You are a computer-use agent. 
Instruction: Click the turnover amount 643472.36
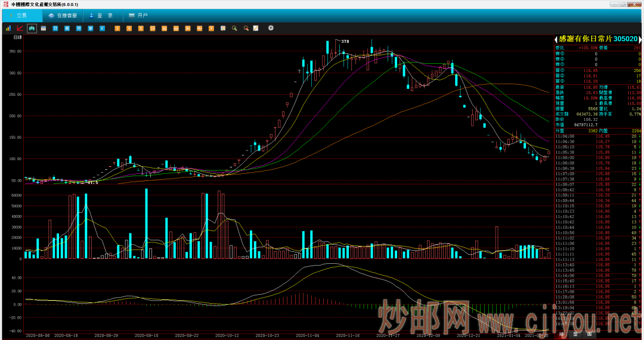click(x=587, y=114)
